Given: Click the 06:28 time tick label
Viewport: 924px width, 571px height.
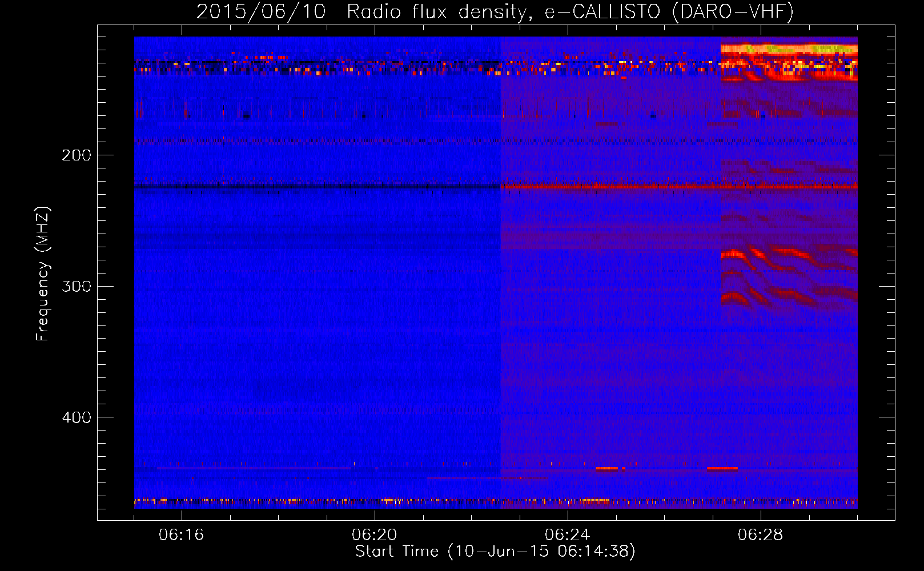Looking at the screenshot, I should tap(760, 534).
